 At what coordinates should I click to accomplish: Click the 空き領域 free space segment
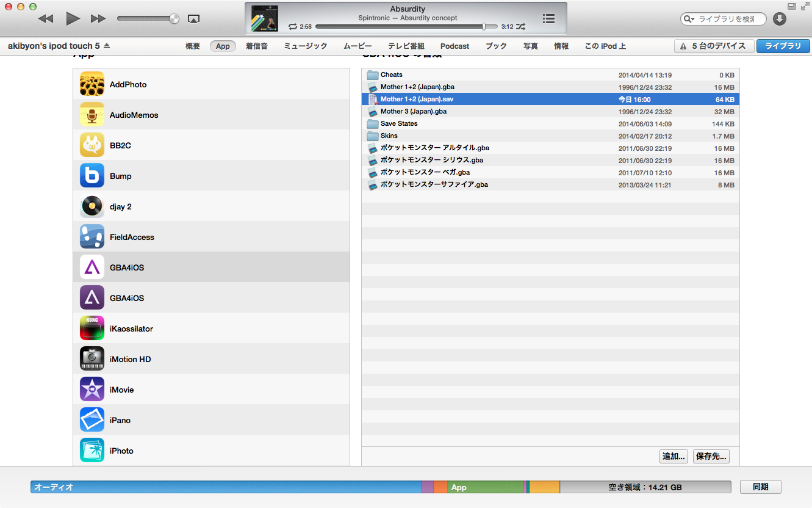click(645, 487)
